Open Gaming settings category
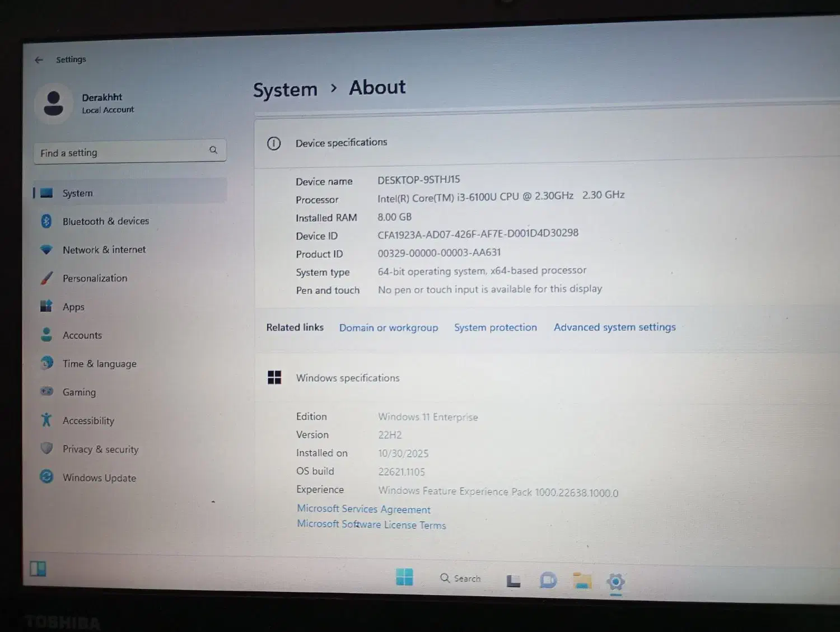This screenshot has height=632, width=840. pyautogui.click(x=79, y=392)
